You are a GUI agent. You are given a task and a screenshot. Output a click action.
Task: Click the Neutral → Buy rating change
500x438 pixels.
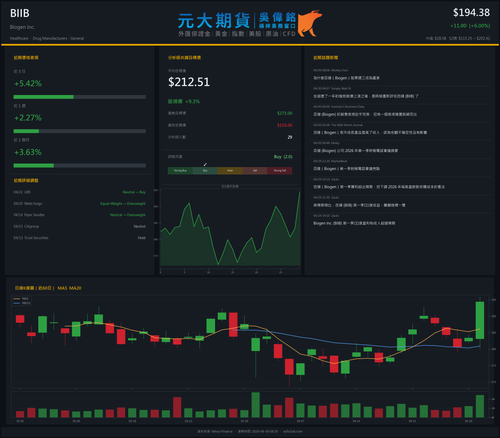tap(134, 192)
